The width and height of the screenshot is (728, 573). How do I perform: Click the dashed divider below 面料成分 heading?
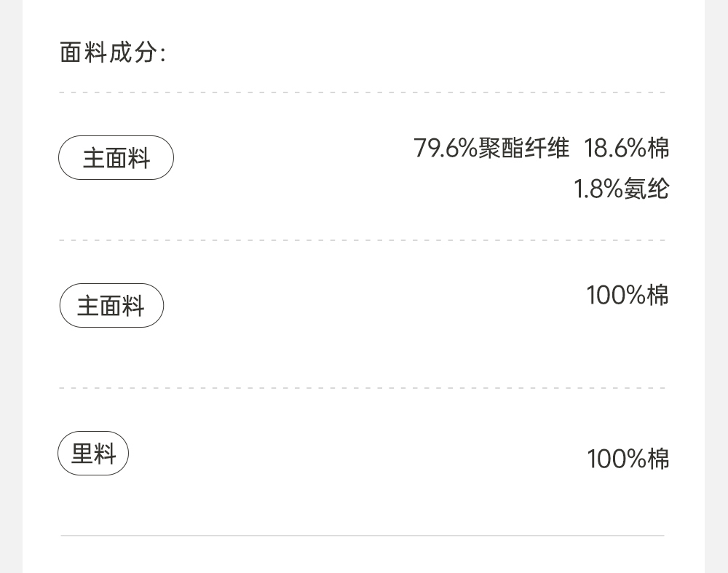click(x=363, y=92)
